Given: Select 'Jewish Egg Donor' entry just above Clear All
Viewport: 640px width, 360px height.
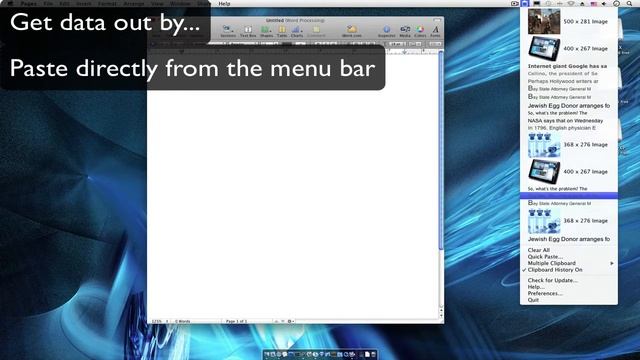Looking at the screenshot, I should coord(569,239).
